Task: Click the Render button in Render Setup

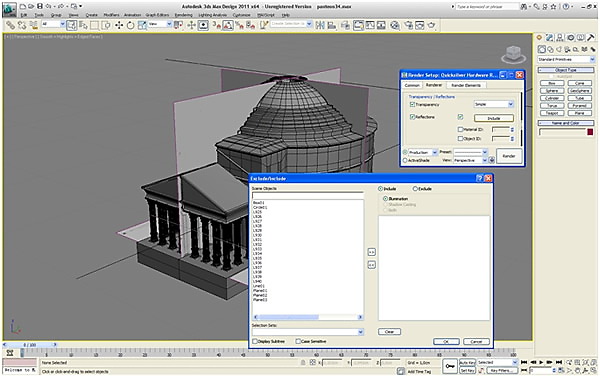Action: tap(509, 156)
